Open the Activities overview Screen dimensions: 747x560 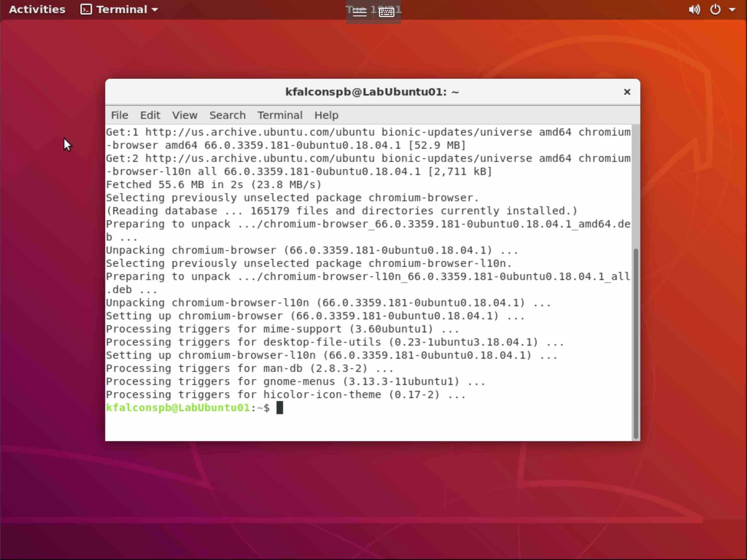[x=37, y=10]
